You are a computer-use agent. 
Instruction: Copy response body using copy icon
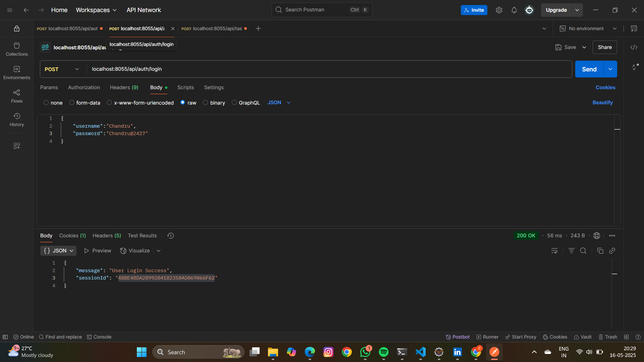[600, 251]
